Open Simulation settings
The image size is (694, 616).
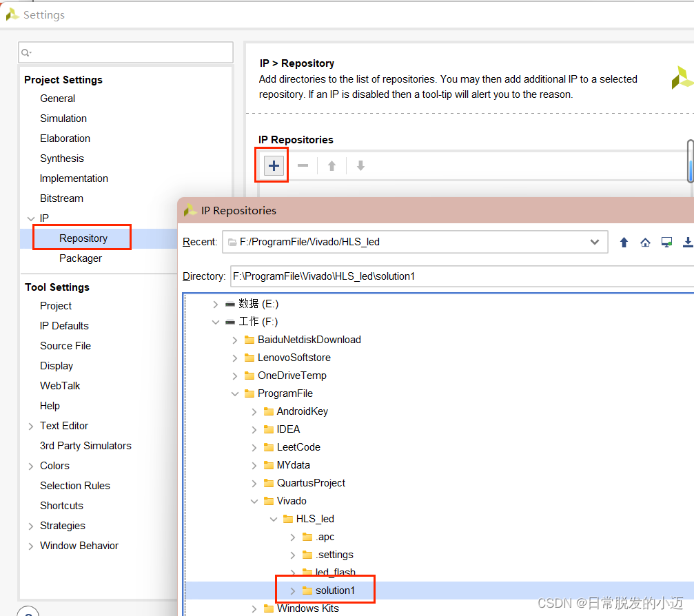(63, 118)
